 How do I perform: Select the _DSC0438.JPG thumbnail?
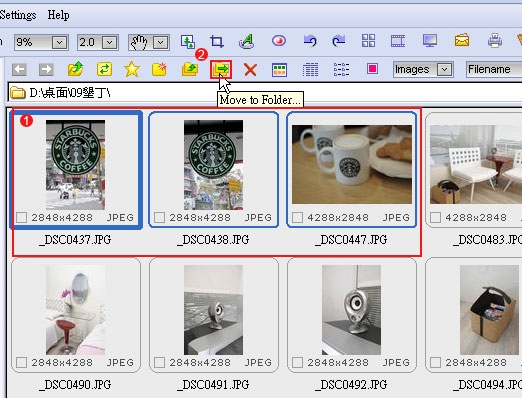click(x=213, y=165)
